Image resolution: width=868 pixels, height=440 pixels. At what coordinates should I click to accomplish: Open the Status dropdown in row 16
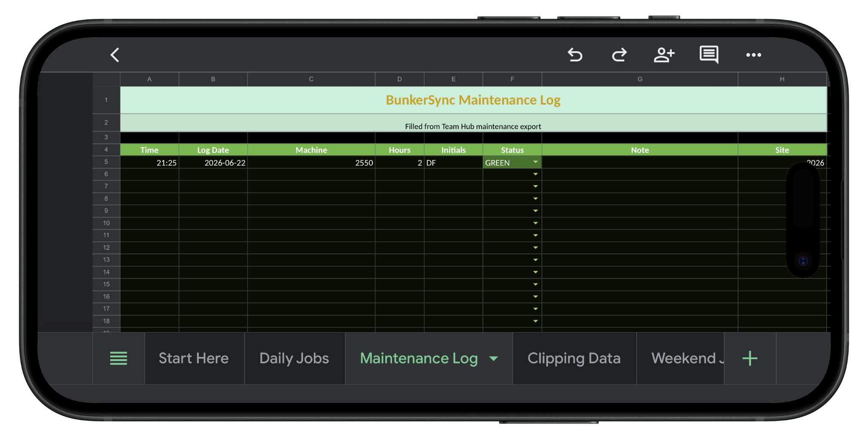[x=536, y=297]
